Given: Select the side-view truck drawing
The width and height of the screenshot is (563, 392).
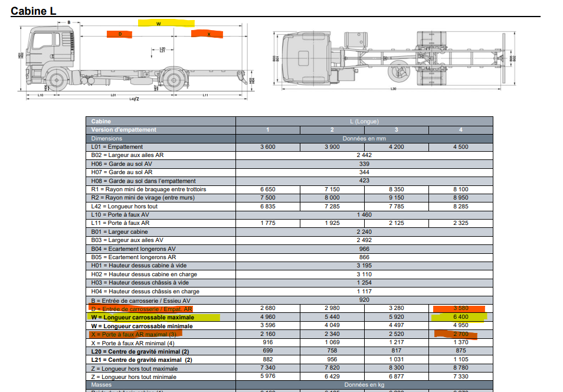Looking at the screenshot, I should [136, 62].
